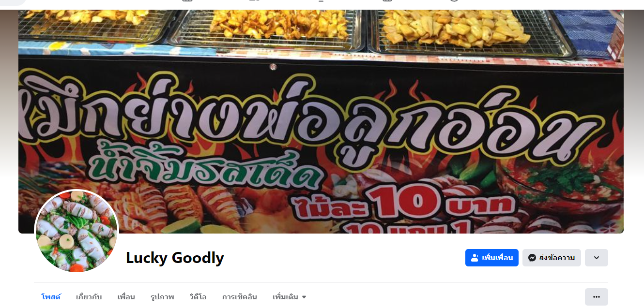This screenshot has height=308, width=644.
Task: Click the small triangle arrow after เพิ่มเติม
Action: pos(304,297)
